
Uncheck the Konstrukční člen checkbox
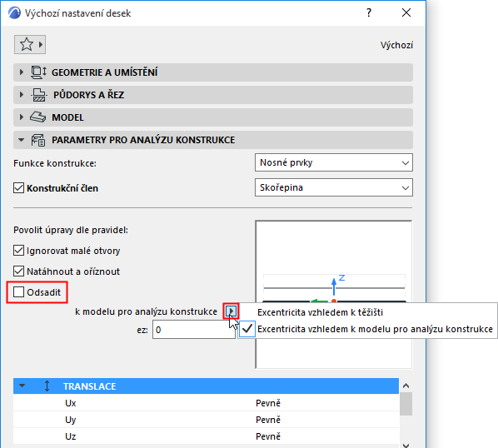[x=19, y=188]
